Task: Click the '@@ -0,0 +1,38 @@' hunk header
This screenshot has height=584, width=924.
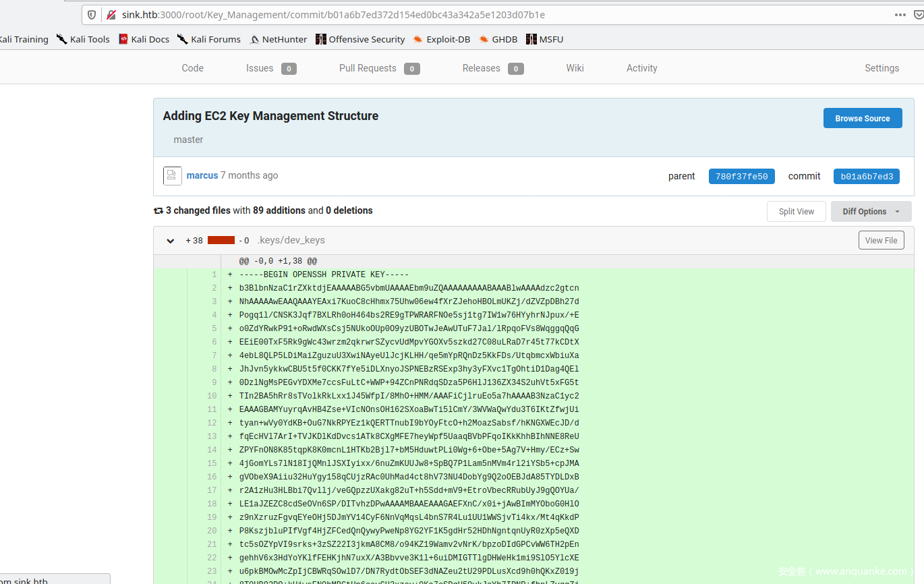Action: [x=278, y=261]
